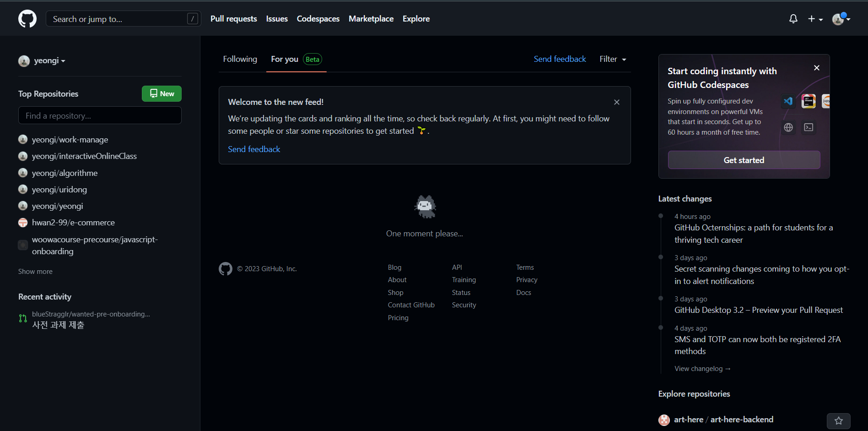
Task: Open the user avatar menu in header
Action: click(x=841, y=19)
